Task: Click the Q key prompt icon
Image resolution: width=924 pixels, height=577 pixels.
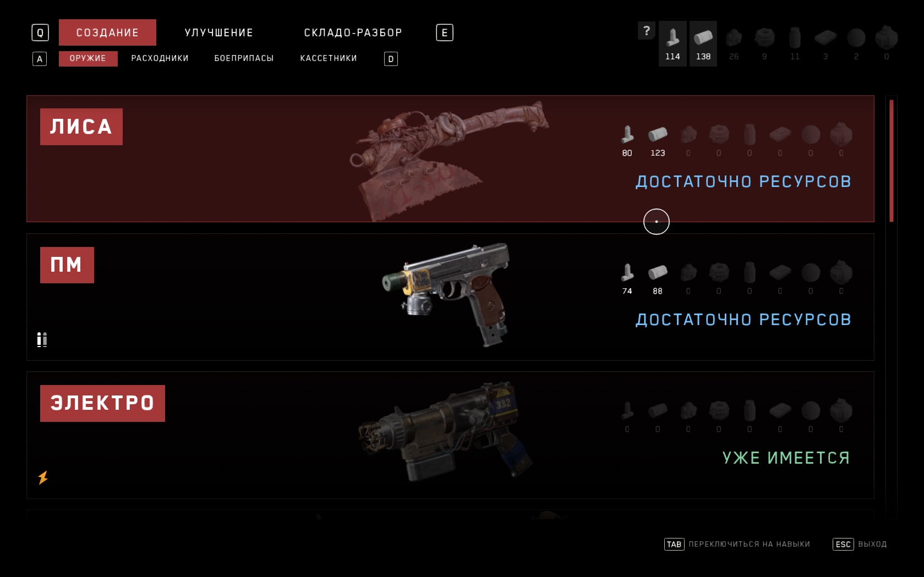Action: (40, 33)
